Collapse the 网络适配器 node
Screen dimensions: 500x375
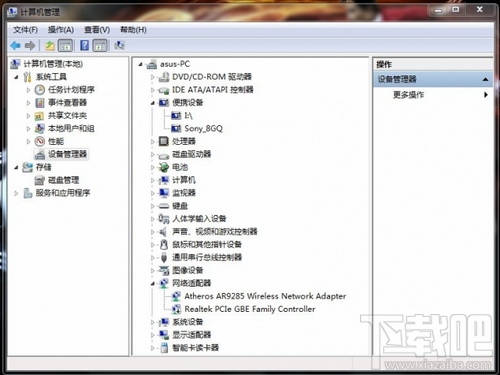tap(152, 283)
